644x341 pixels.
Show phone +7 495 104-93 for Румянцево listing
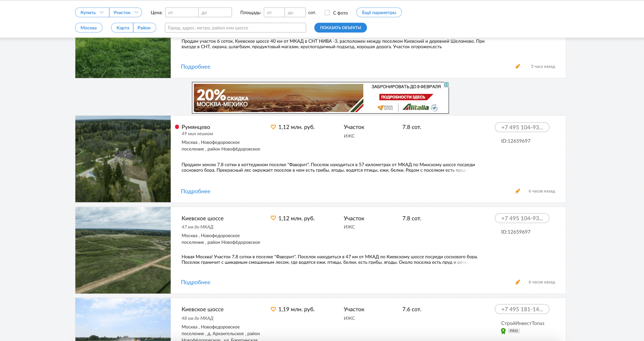tap(522, 127)
